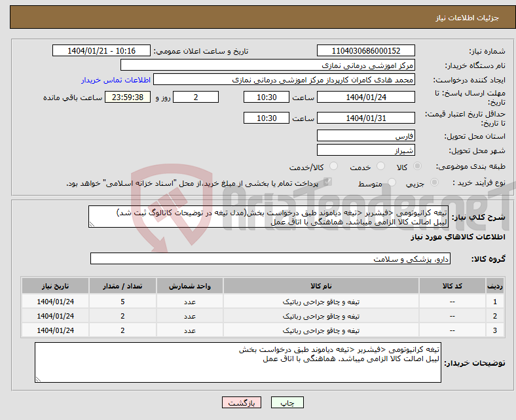Click the buyer notes textarea
This screenshot has height=420, width=516.
pos(238,362)
